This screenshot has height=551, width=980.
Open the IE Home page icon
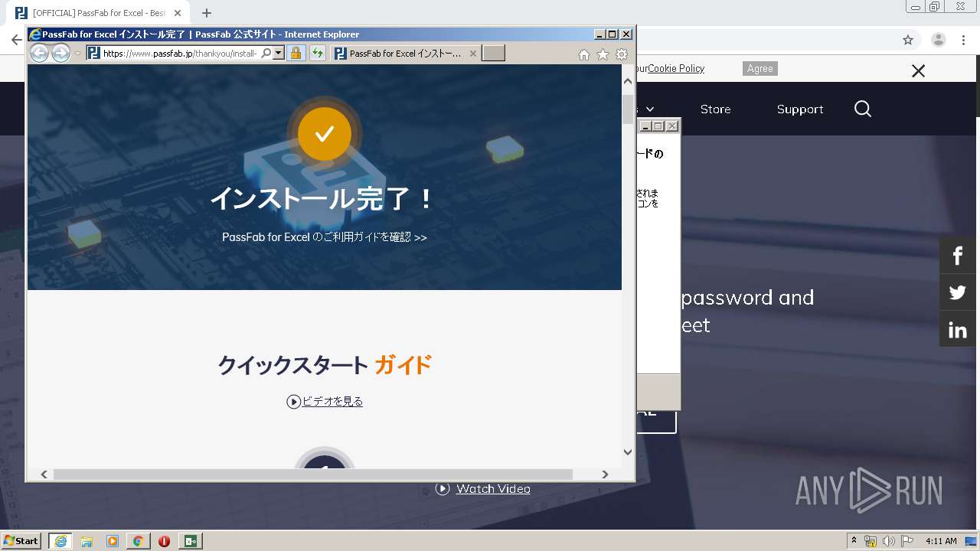click(x=584, y=54)
